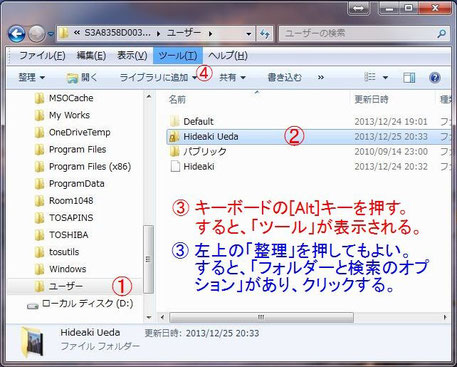
Task: Click the S3A8358D003 breadcrumb segment
Action: (x=117, y=33)
